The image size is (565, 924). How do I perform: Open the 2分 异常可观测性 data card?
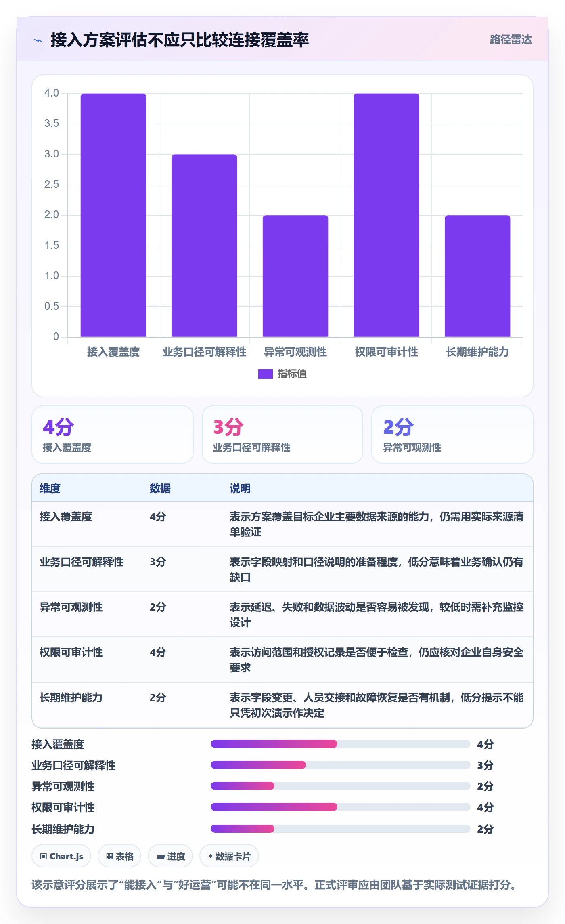pyautogui.click(x=452, y=435)
